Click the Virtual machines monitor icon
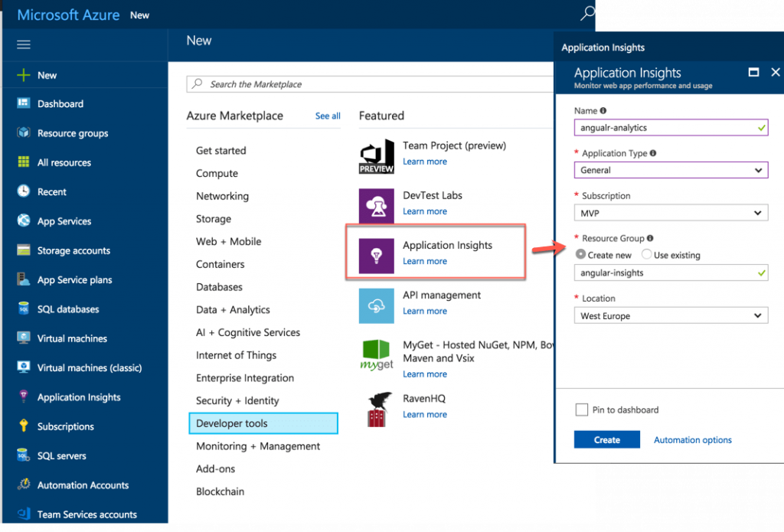784x532 pixels. pos(24,338)
